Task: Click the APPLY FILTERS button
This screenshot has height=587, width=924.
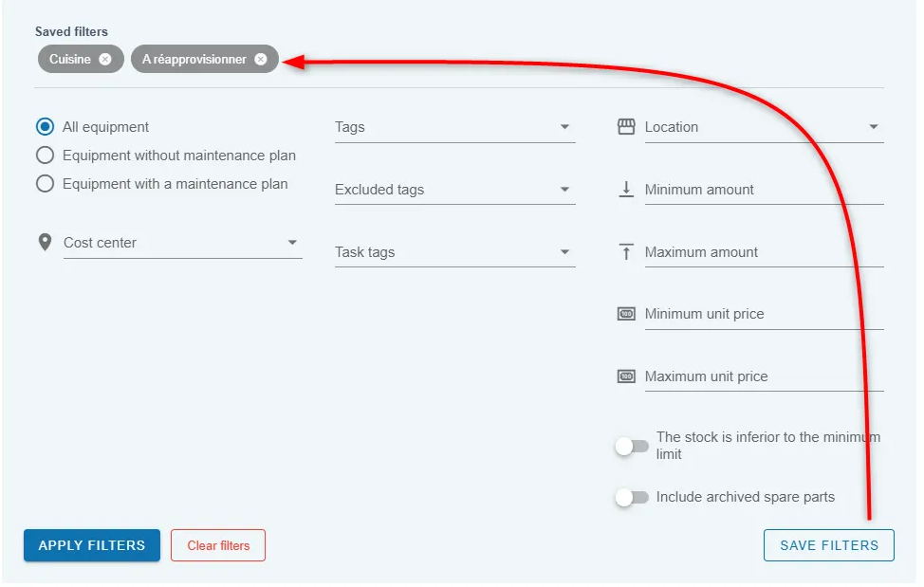Action: tap(92, 546)
